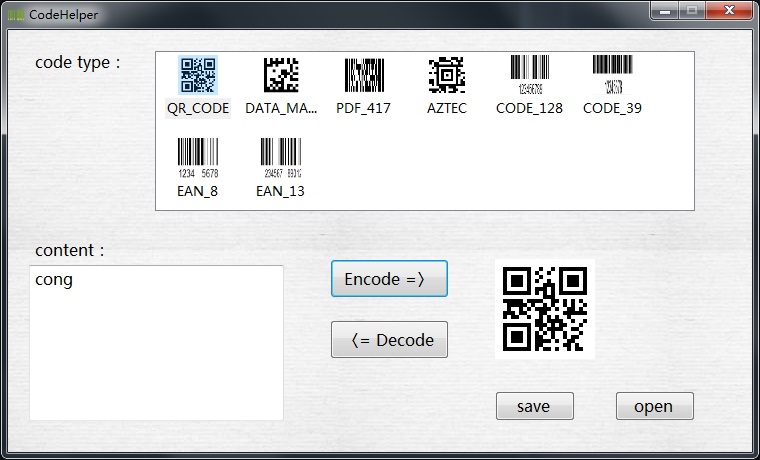
Task: Click the EAN_8 label text
Action: click(x=198, y=191)
